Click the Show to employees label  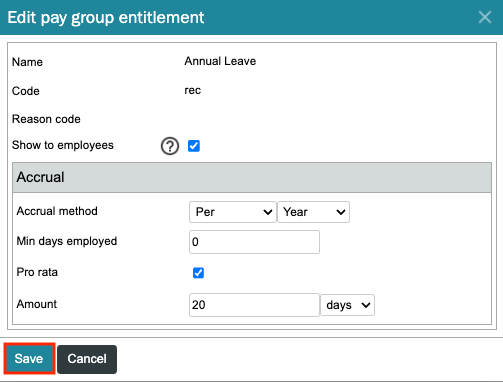tap(63, 145)
